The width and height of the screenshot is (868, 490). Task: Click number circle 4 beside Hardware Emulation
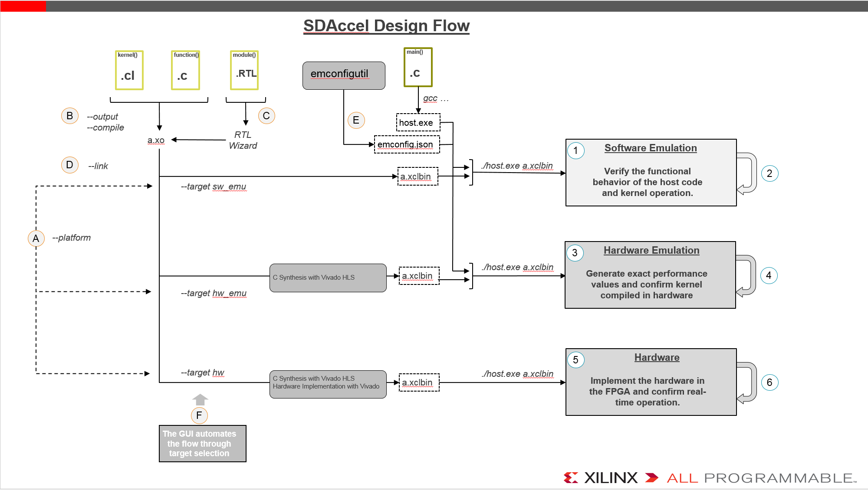pos(769,275)
